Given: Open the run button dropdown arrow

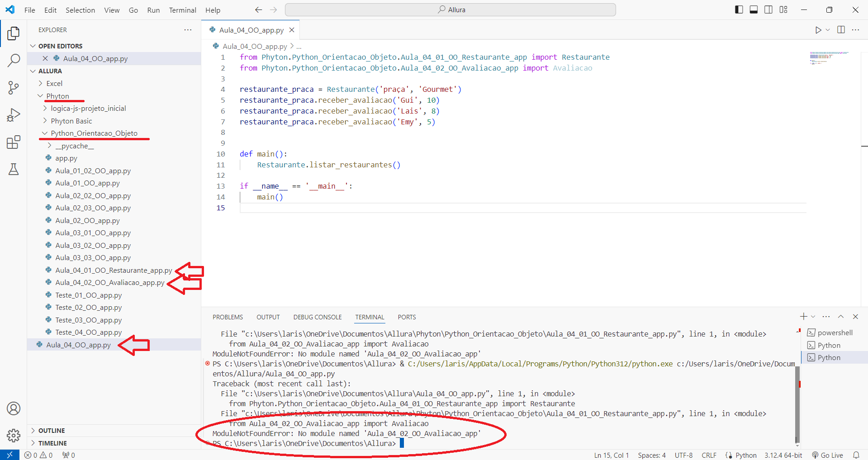Looking at the screenshot, I should (x=828, y=30).
